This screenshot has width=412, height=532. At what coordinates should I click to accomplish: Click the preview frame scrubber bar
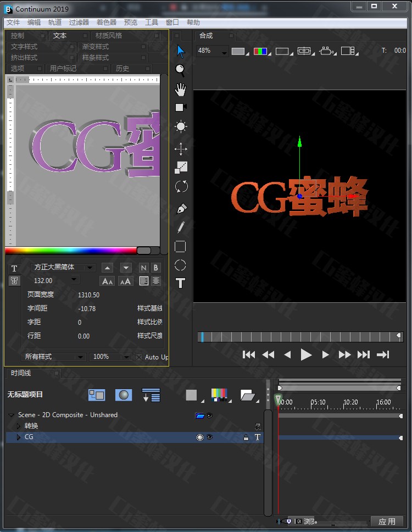300,337
